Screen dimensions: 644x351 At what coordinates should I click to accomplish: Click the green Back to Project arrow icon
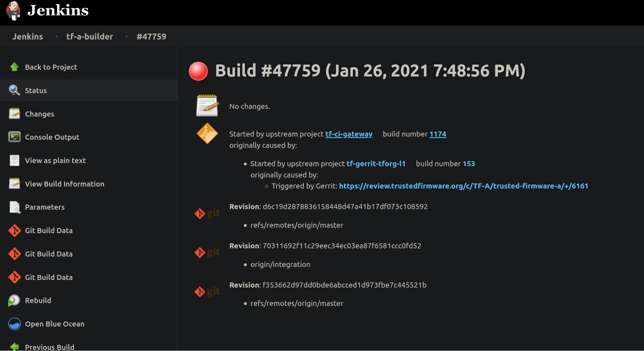(14, 67)
